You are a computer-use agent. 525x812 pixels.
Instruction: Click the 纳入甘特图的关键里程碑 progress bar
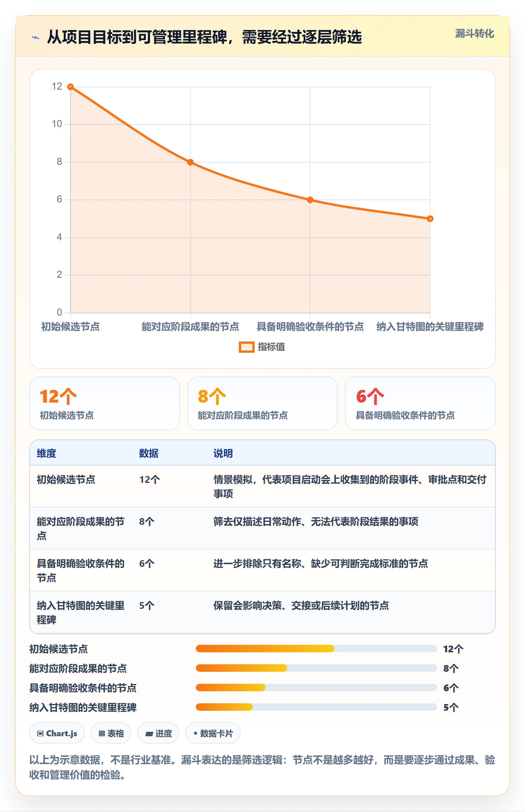[x=316, y=707]
